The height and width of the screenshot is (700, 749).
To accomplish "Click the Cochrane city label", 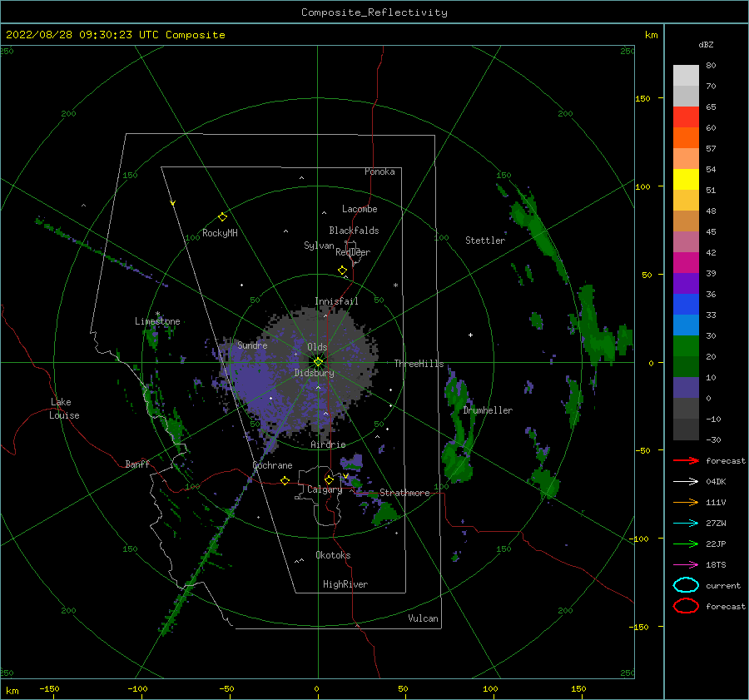I will point(272,465).
